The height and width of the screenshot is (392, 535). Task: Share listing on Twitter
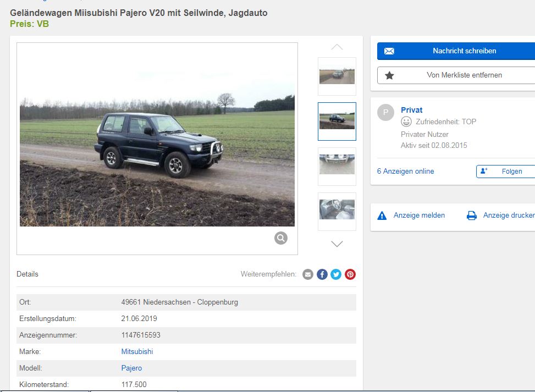pyautogui.click(x=336, y=274)
